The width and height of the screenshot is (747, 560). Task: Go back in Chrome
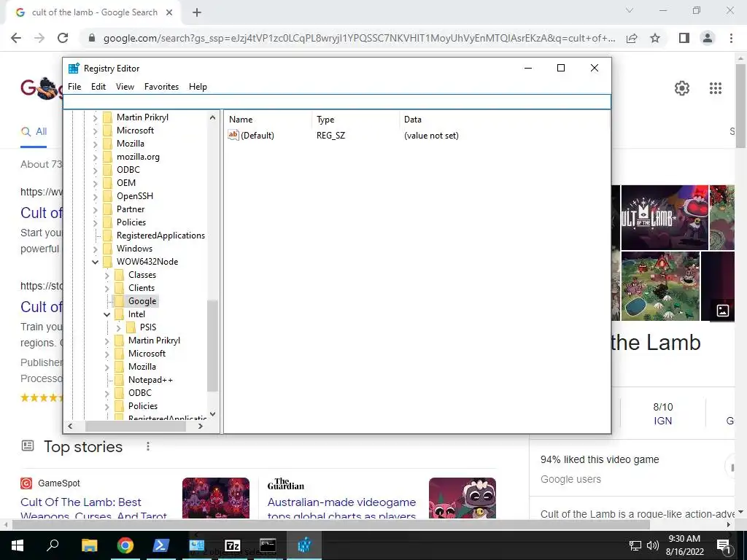[16, 38]
